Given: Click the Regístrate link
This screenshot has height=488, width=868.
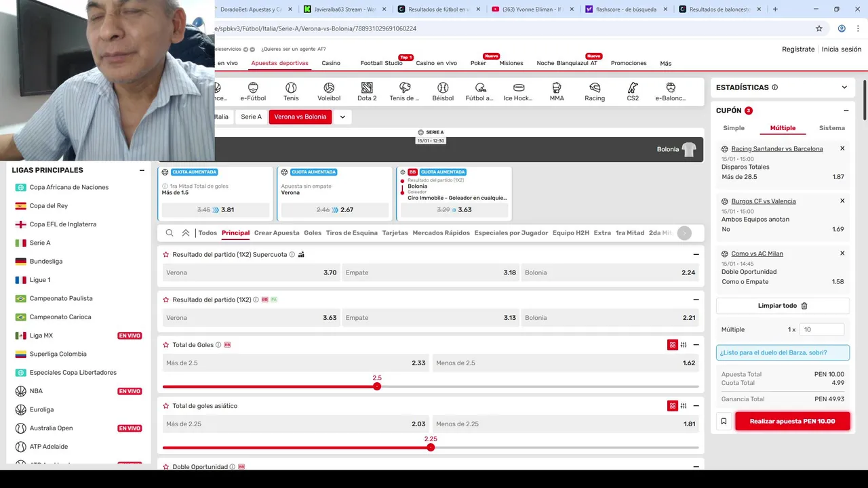Looking at the screenshot, I should [x=798, y=49].
